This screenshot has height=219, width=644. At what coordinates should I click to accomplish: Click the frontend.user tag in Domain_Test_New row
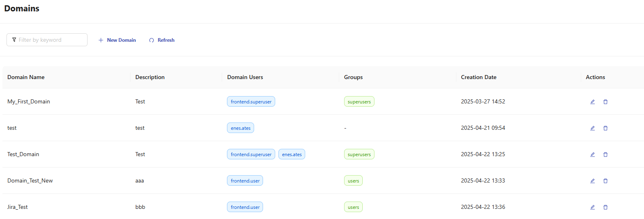(x=245, y=181)
